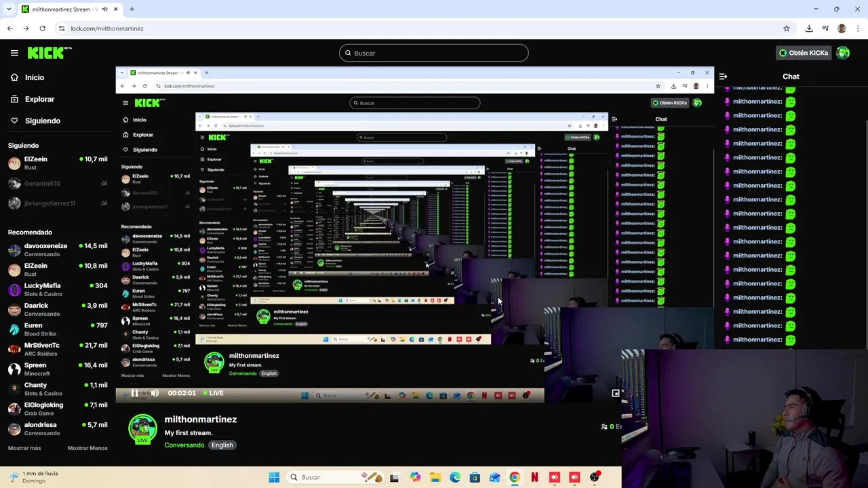Open offline channel GerardoR10
868x488 pixels.
point(58,183)
